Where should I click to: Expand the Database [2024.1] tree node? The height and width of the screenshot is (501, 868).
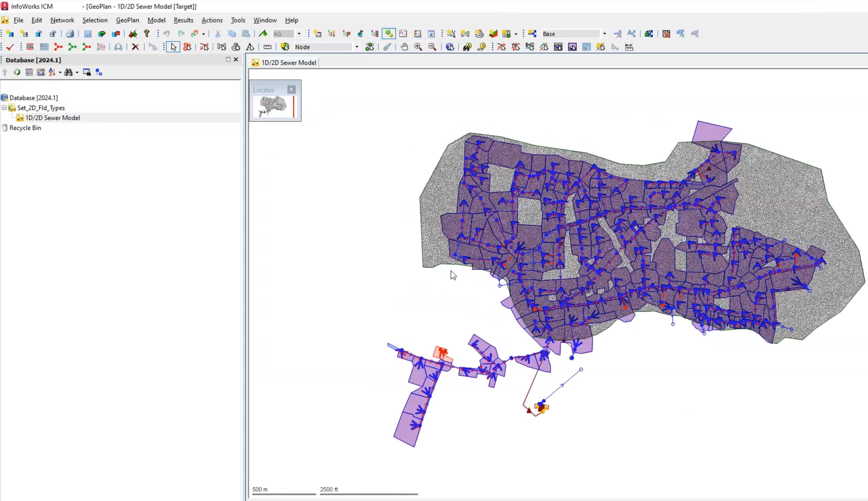click(5, 97)
